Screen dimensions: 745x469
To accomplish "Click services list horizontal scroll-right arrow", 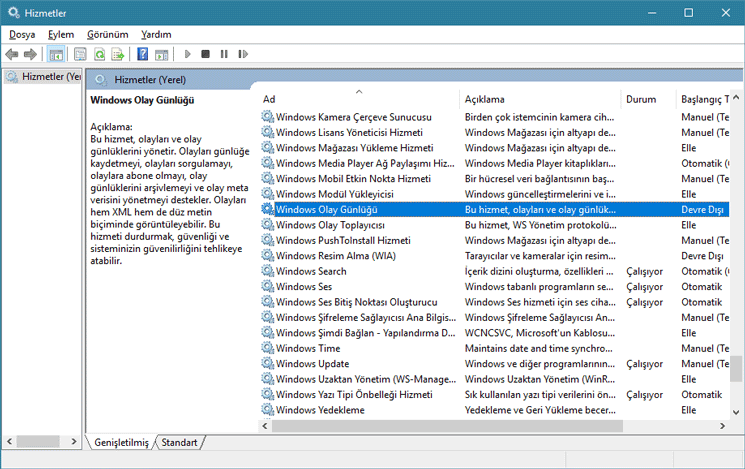I will (723, 426).
